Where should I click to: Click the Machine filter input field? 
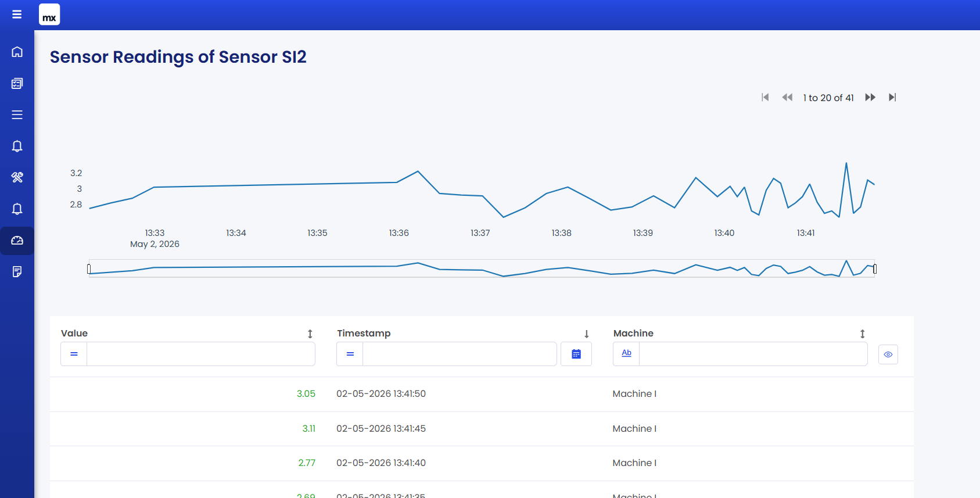[753, 354]
